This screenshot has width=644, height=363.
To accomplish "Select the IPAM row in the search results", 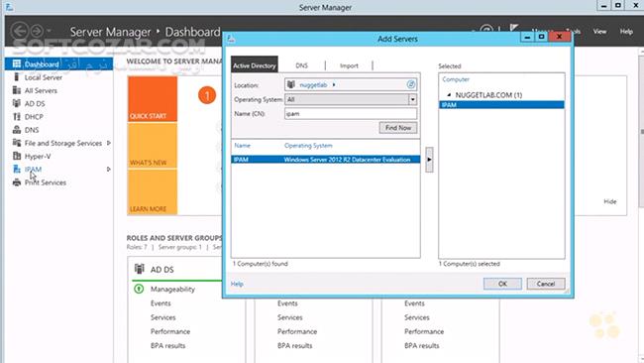I will point(326,160).
